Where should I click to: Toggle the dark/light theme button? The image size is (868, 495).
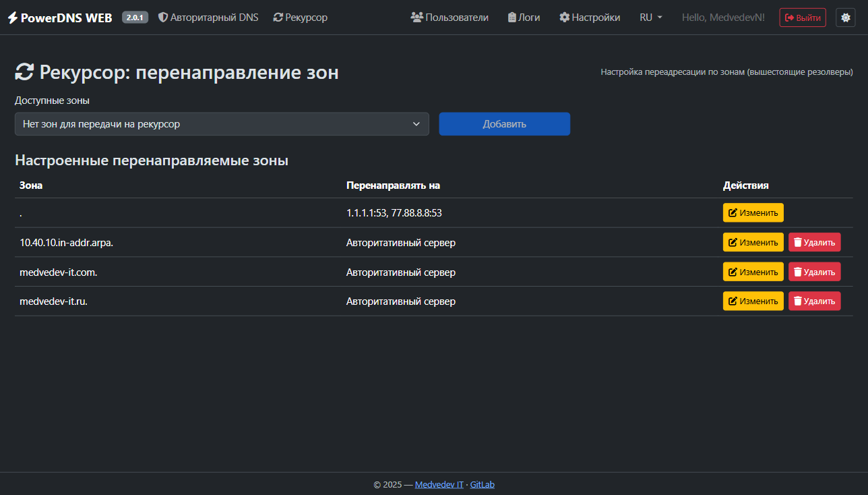click(845, 18)
